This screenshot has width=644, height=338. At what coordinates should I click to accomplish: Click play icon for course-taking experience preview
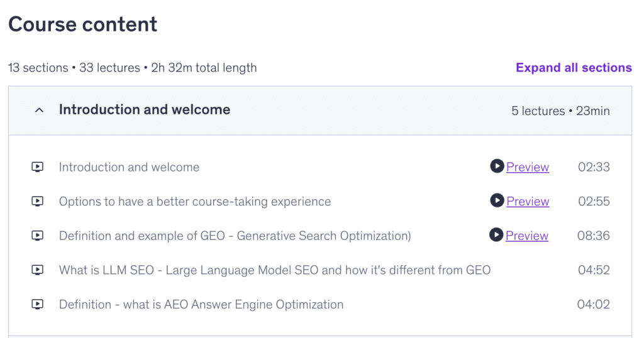[497, 201]
